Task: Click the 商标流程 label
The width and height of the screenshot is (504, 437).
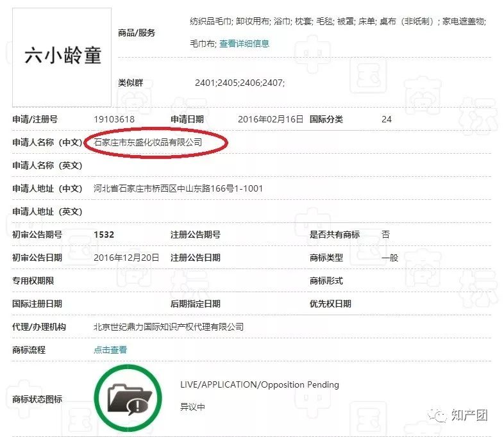Action: tap(29, 350)
